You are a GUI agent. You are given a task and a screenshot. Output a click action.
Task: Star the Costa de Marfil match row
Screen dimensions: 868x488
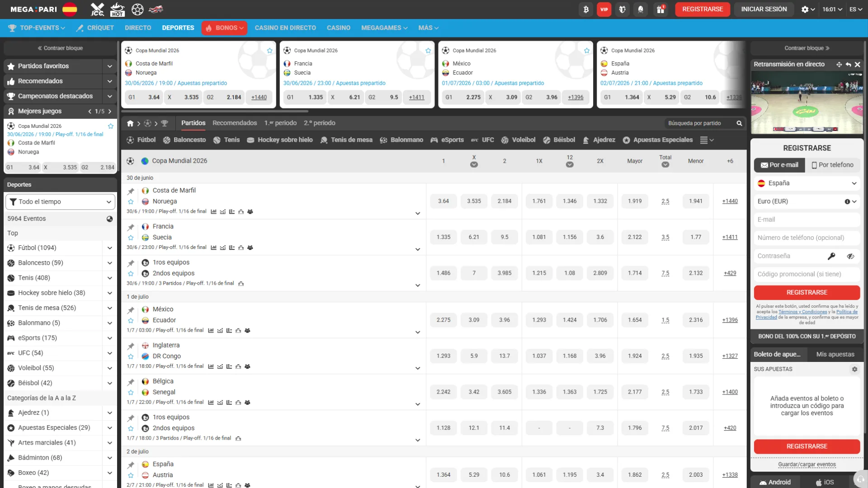pos(131,202)
